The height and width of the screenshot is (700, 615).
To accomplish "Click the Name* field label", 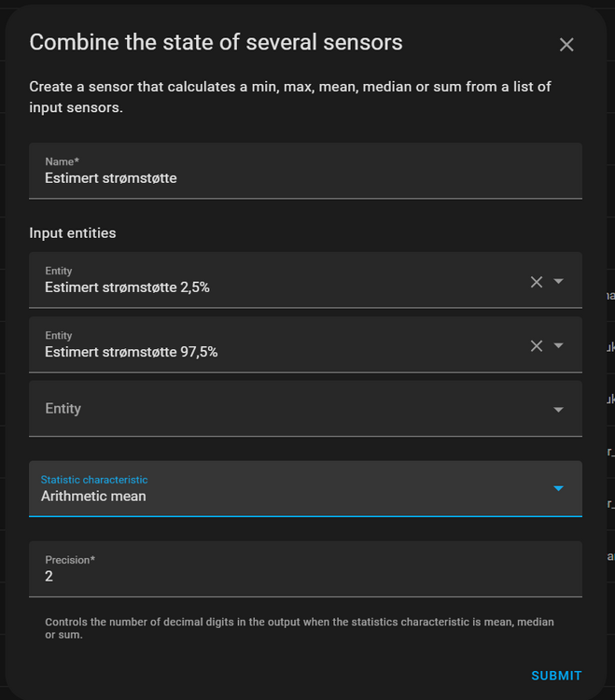I will (x=63, y=161).
